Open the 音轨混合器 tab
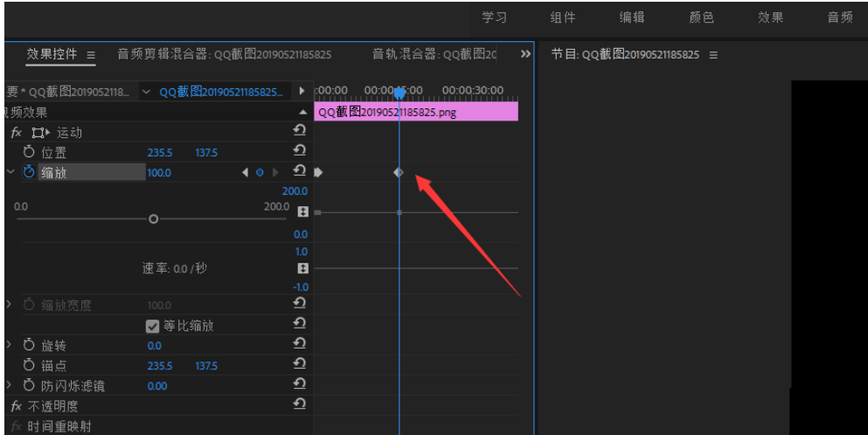The image size is (868, 435). click(434, 54)
